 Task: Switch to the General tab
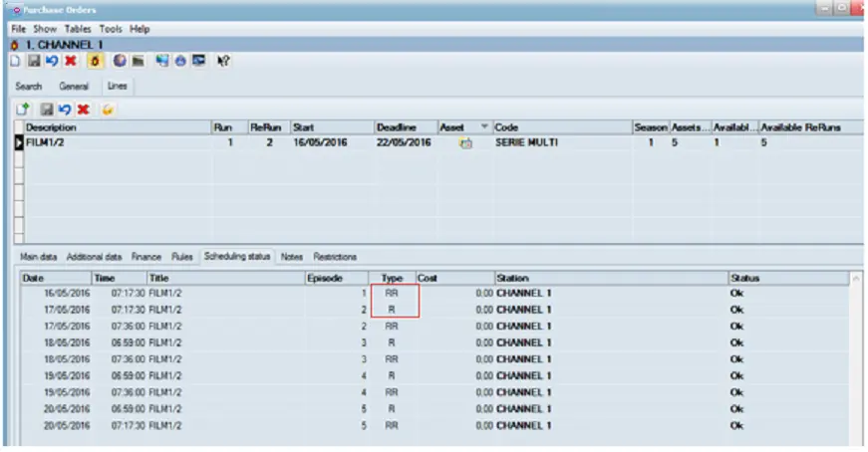[73, 87]
